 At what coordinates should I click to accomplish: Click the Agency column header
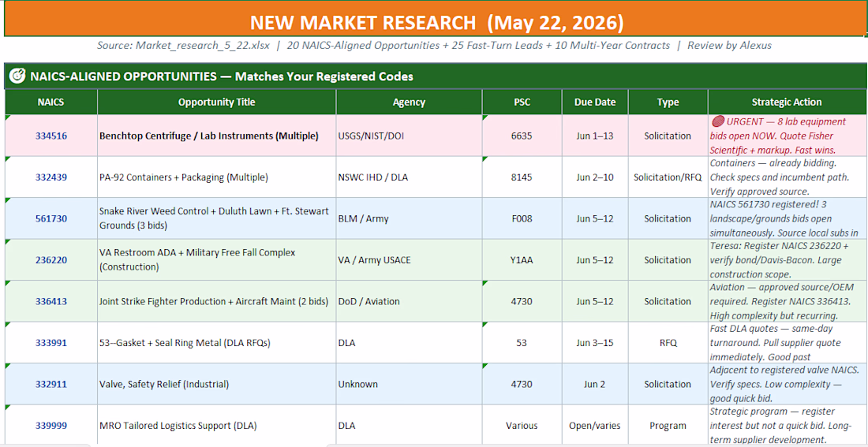pos(409,102)
